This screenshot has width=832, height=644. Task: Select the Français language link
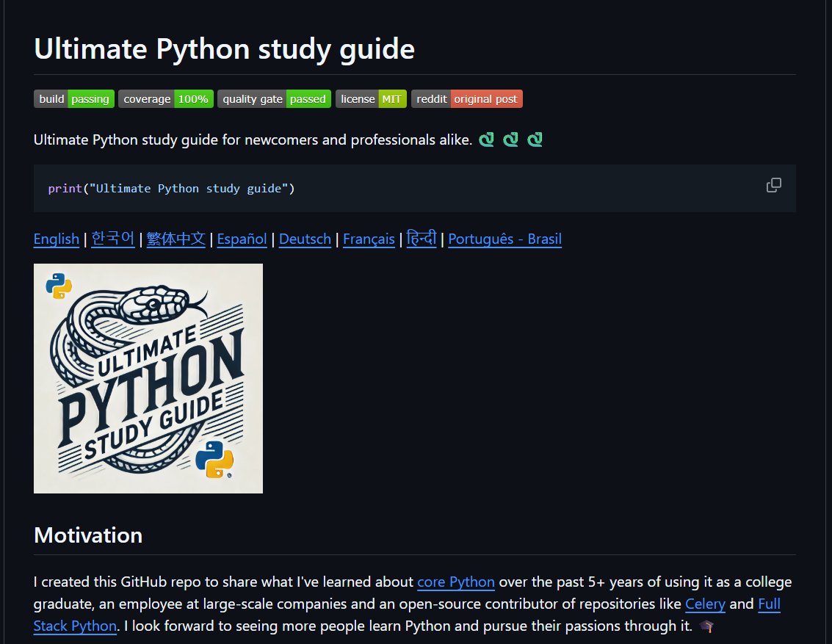tap(369, 239)
